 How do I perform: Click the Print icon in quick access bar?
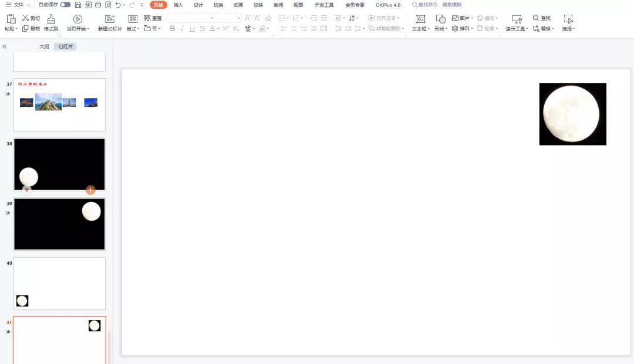click(x=98, y=5)
